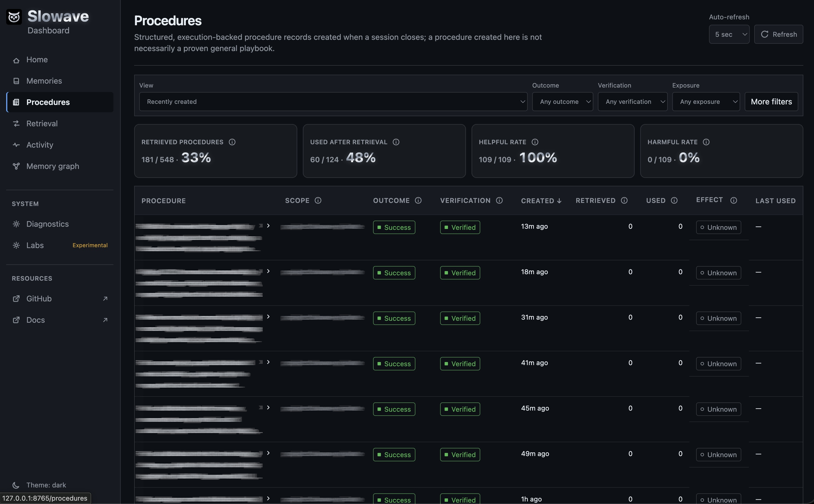
Task: Click the Success badge in 49m ago row
Action: click(394, 455)
